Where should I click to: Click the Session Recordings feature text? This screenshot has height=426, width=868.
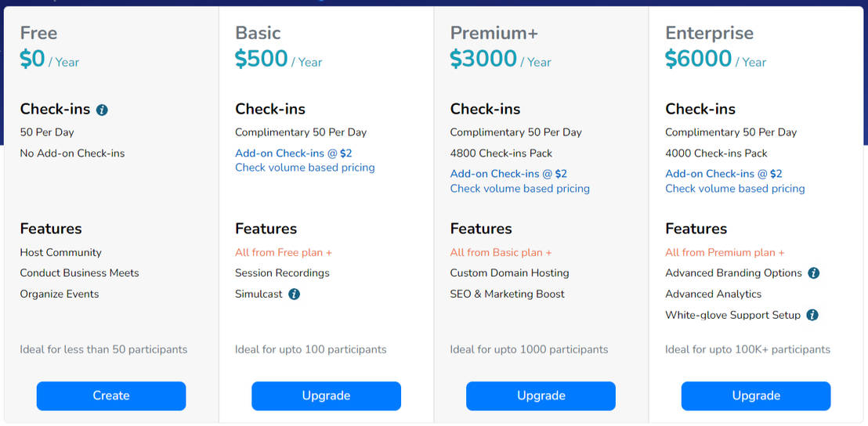(x=282, y=273)
